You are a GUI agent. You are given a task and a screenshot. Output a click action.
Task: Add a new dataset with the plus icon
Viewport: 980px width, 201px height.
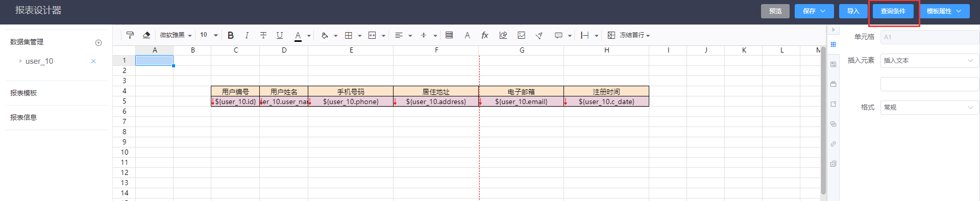click(x=99, y=42)
